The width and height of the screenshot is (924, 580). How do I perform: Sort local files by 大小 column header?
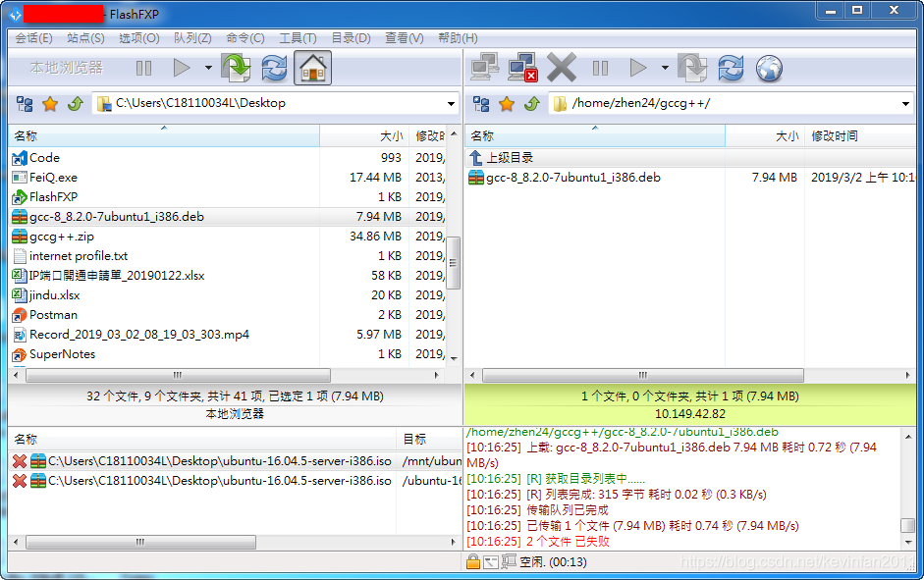[364, 136]
